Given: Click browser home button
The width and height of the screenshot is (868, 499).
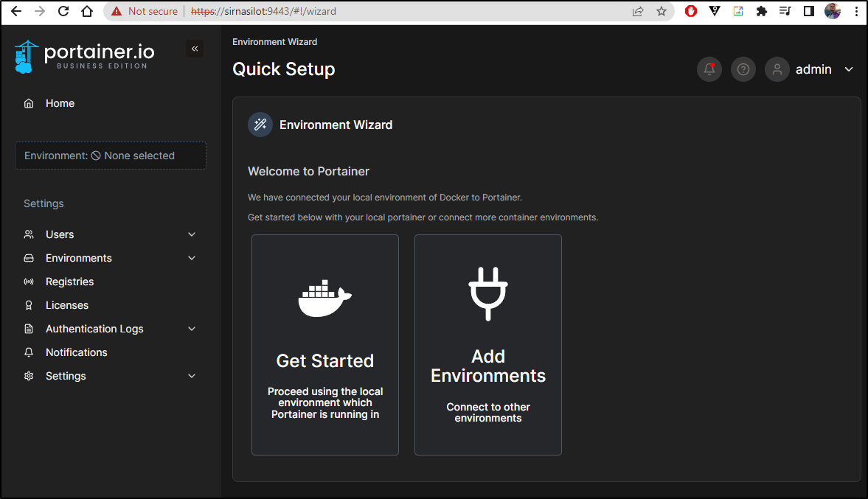Looking at the screenshot, I should point(87,11).
